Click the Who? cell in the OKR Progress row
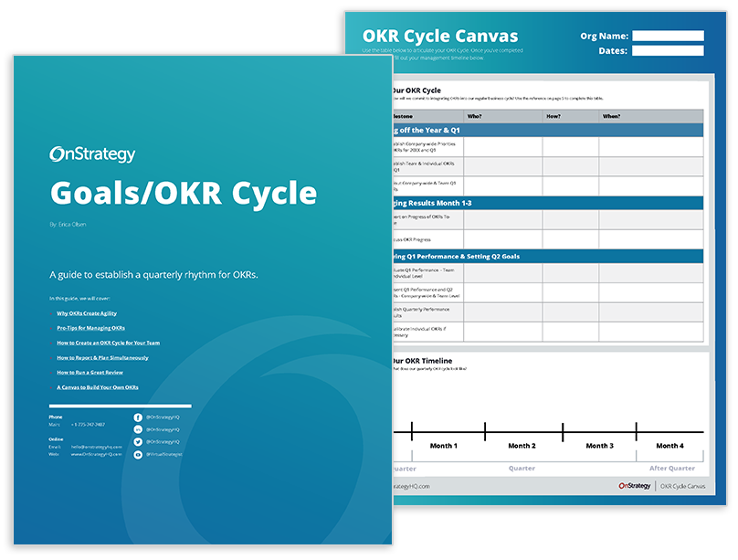 [x=502, y=239]
